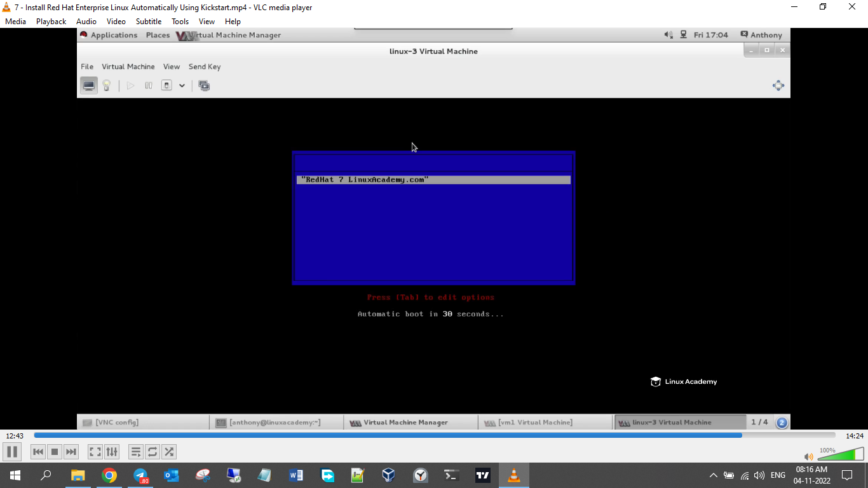The image size is (868, 488).
Task: Click GNOME network icon in top panel
Action: pos(684,35)
